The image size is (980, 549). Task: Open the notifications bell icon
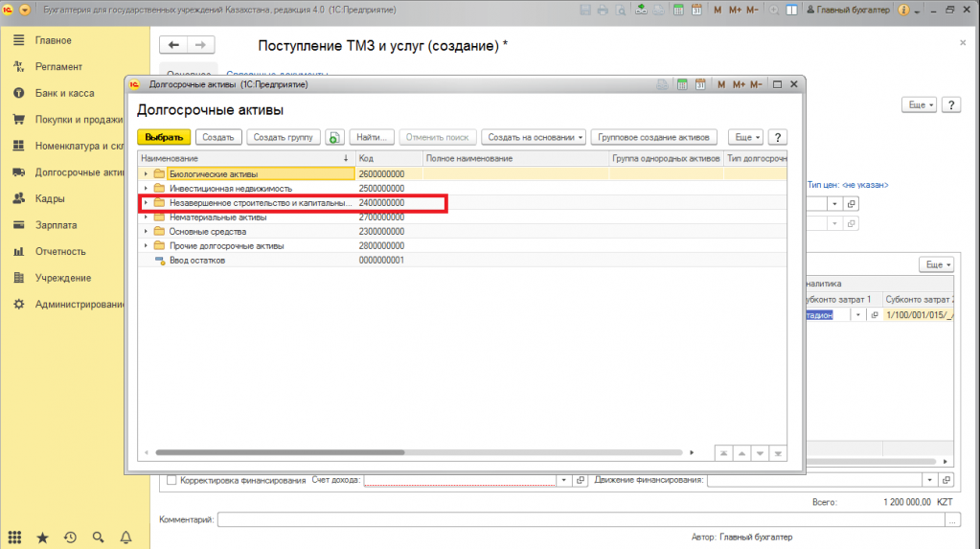click(125, 538)
